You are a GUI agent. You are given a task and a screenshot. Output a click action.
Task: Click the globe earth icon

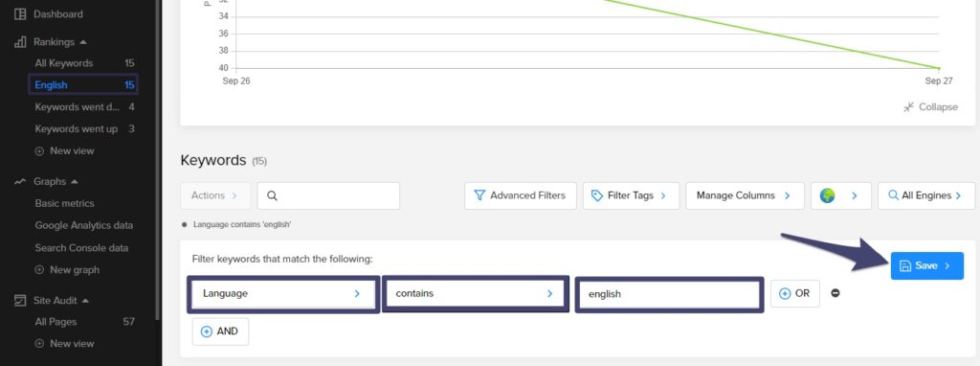tap(827, 195)
